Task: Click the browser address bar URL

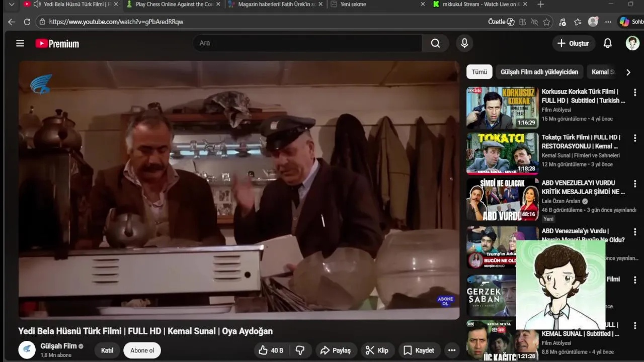Action: (x=116, y=22)
